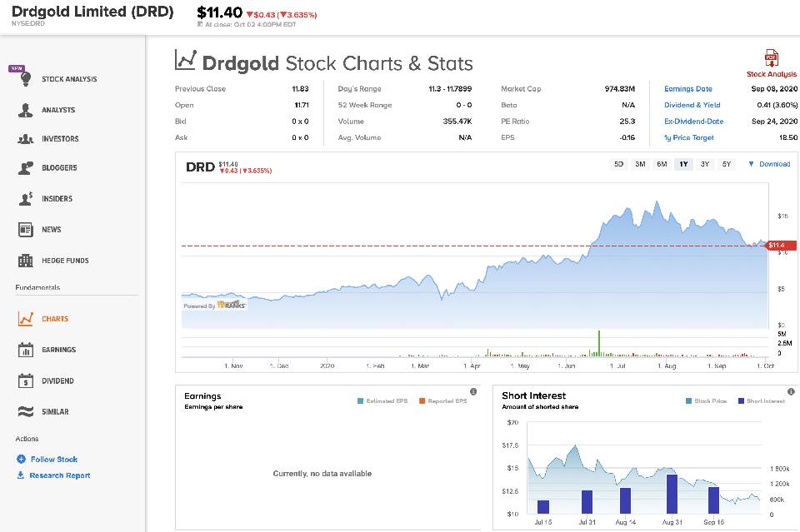Click the Dividend calendar icon
The width and height of the screenshot is (800, 532).
point(26,380)
